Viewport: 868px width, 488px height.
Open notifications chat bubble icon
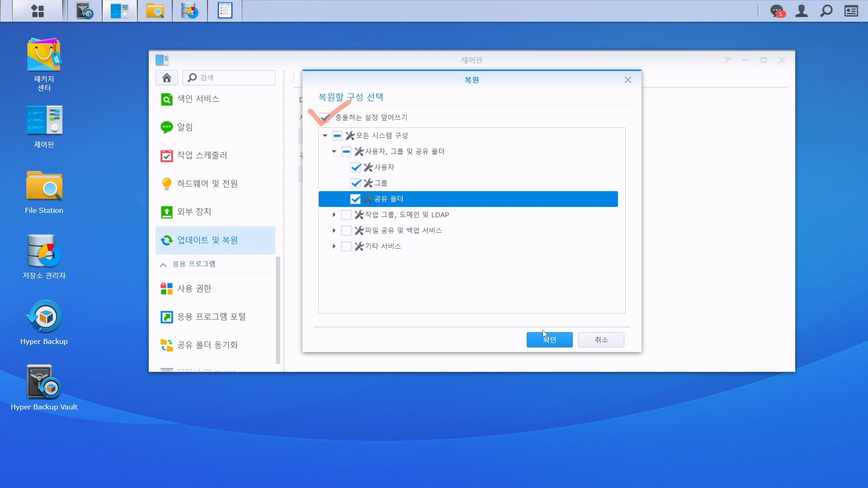point(777,11)
